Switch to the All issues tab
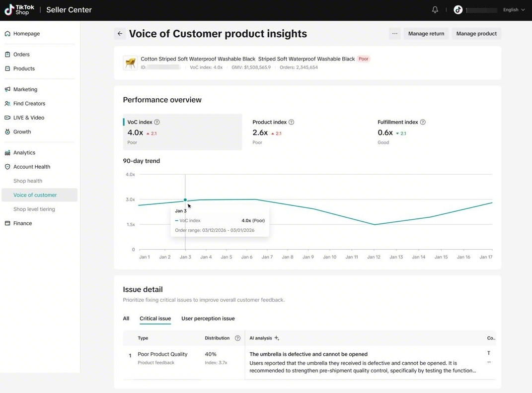Screen dimensions: 532x393 [126, 319]
